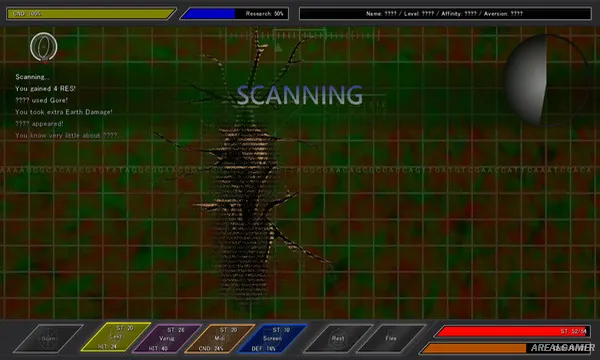
Task: Click the blue Research 50% progress bar
Action: point(235,14)
